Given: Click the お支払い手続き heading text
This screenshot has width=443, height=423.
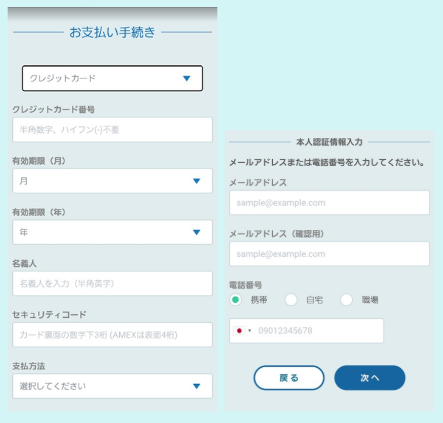Looking at the screenshot, I should [x=112, y=32].
